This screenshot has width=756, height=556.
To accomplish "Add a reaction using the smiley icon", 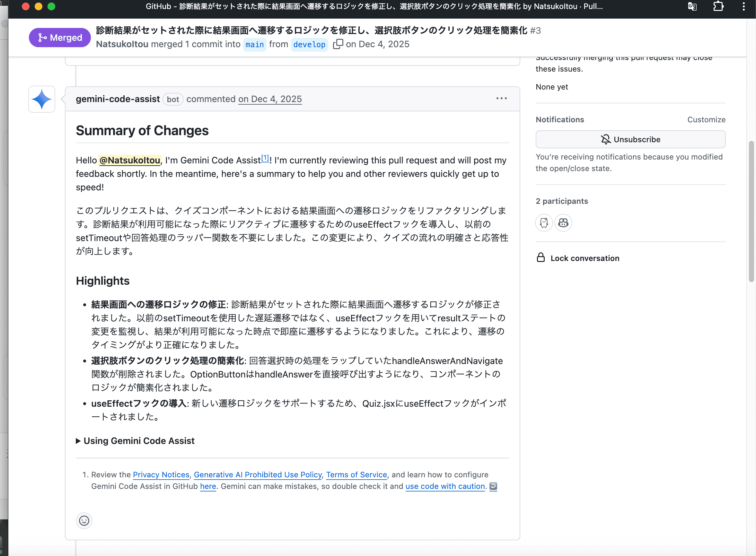I will tap(84, 520).
